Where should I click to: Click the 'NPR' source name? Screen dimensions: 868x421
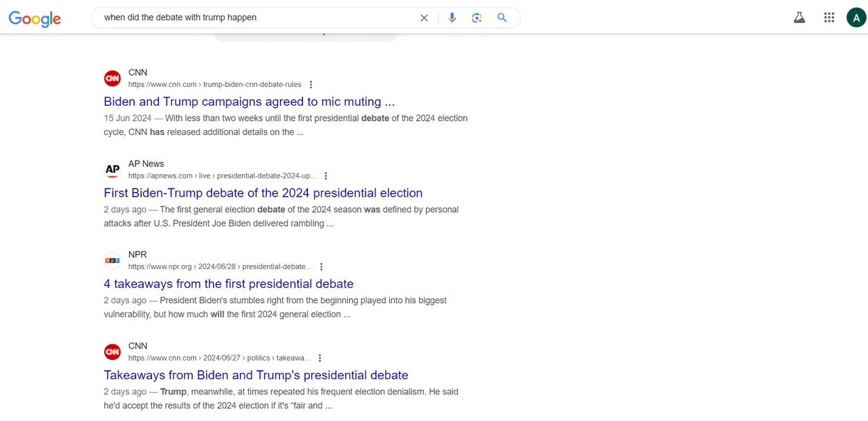click(138, 254)
